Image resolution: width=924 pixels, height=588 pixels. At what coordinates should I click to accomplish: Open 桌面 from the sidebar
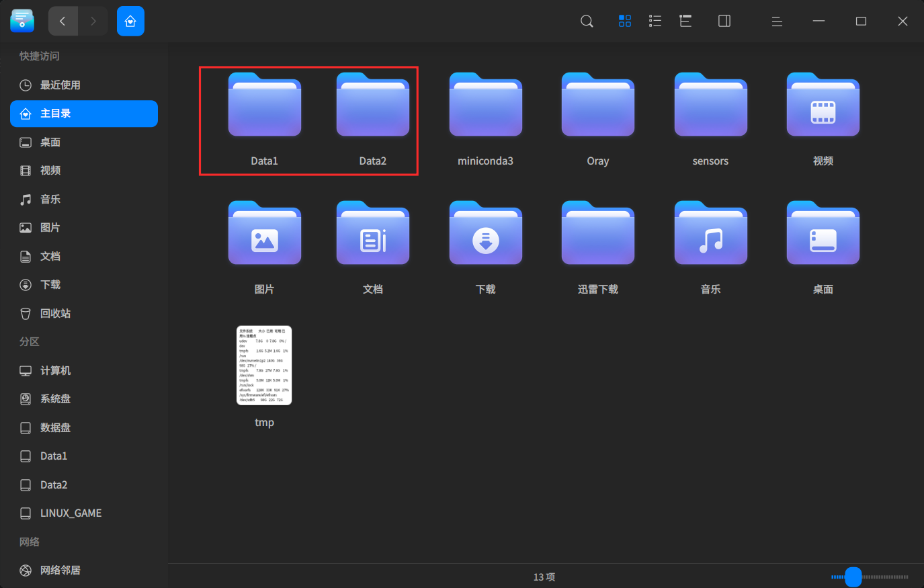click(x=84, y=142)
